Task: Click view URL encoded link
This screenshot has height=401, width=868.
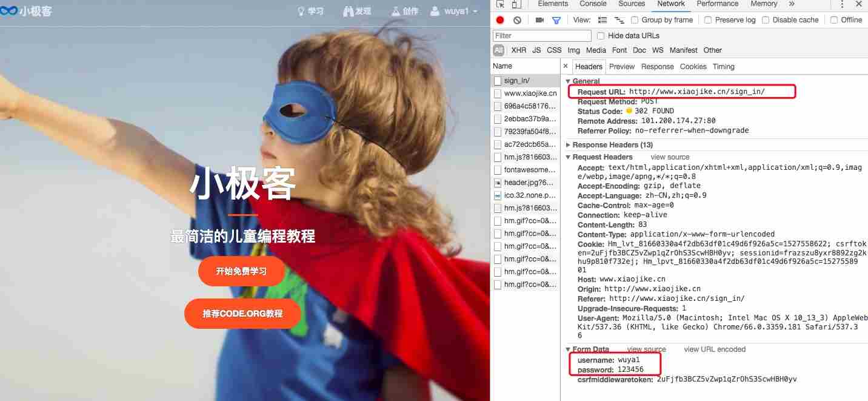Action: click(715, 349)
